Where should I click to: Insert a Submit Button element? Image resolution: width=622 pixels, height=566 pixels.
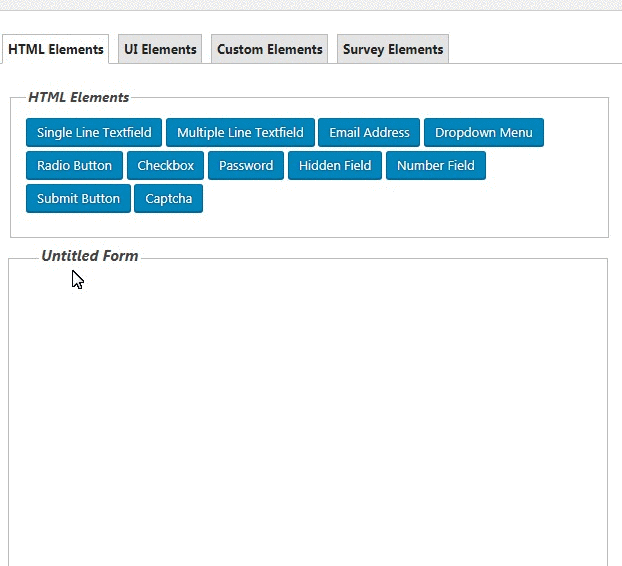[x=78, y=198]
